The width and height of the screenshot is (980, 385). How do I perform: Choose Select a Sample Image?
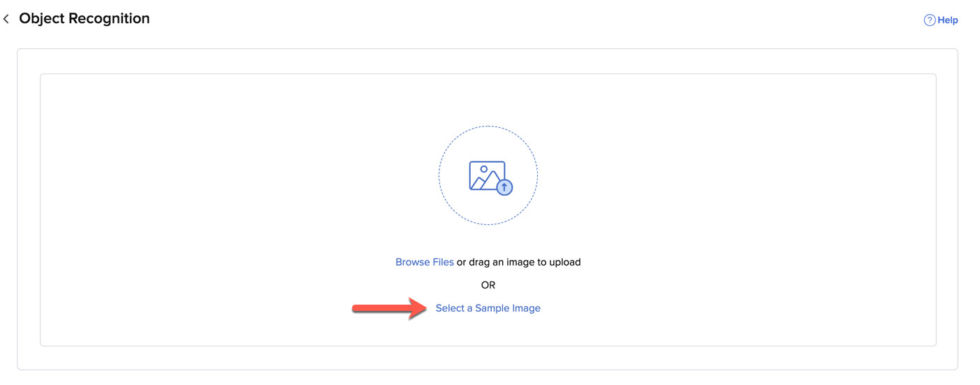click(488, 308)
